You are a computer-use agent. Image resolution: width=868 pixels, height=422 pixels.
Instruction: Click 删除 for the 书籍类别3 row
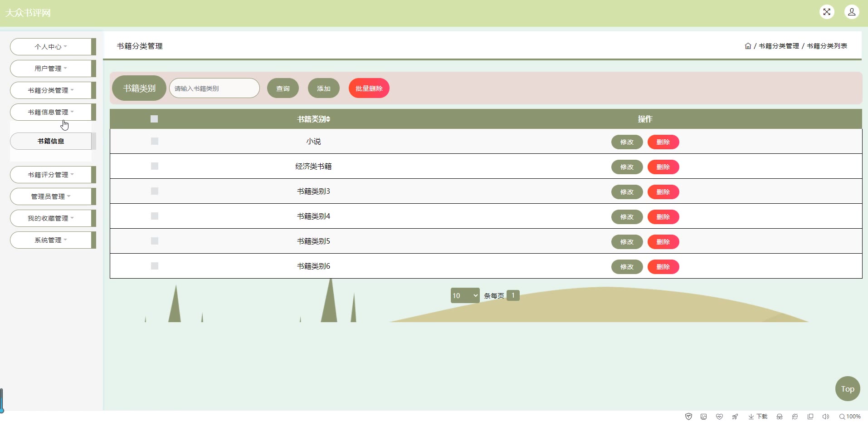(663, 192)
